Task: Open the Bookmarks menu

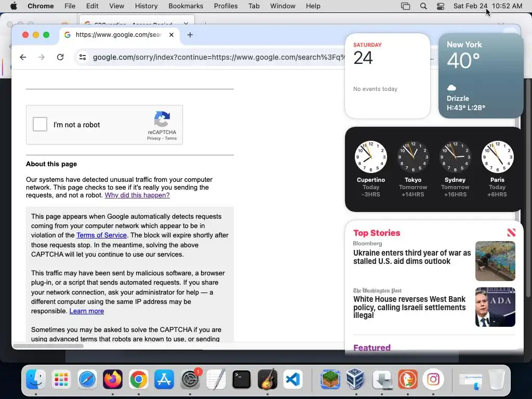Action: pos(185,6)
